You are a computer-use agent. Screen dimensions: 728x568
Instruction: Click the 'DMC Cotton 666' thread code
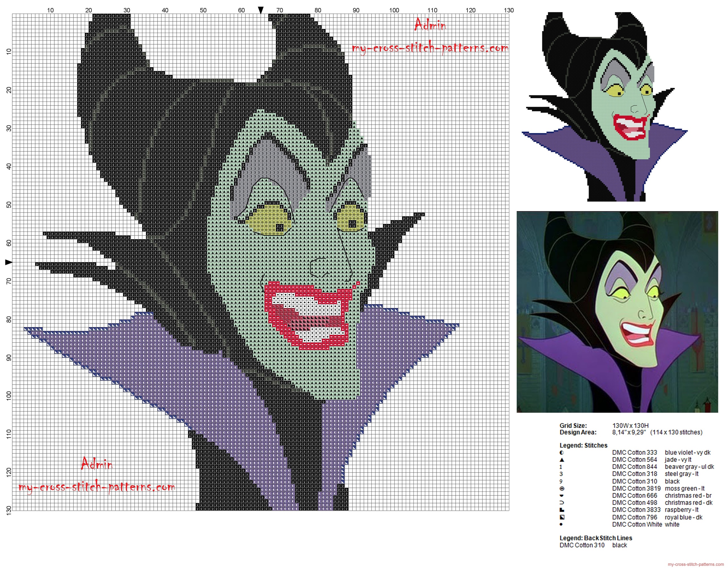(635, 496)
